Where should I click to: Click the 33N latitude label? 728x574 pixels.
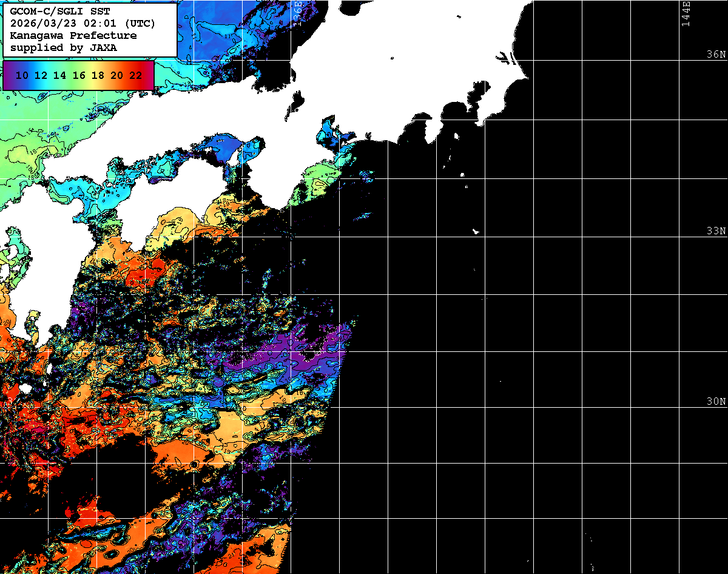coord(716,231)
